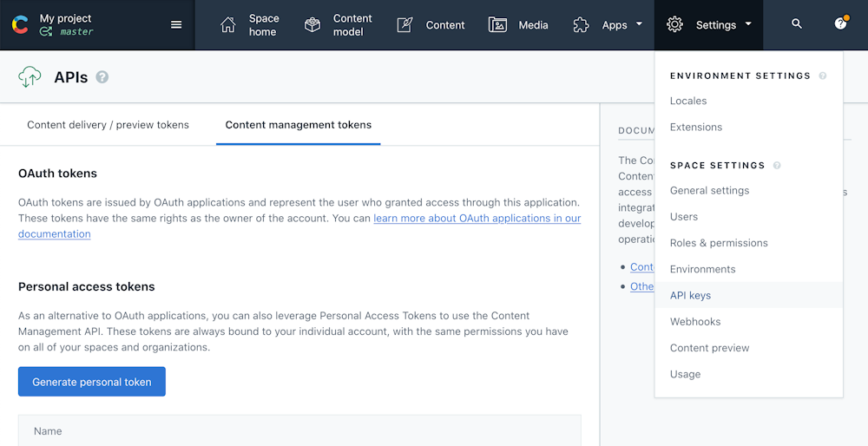Image resolution: width=868 pixels, height=446 pixels.
Task: Click the APIs cloud icon
Action: coord(30,77)
